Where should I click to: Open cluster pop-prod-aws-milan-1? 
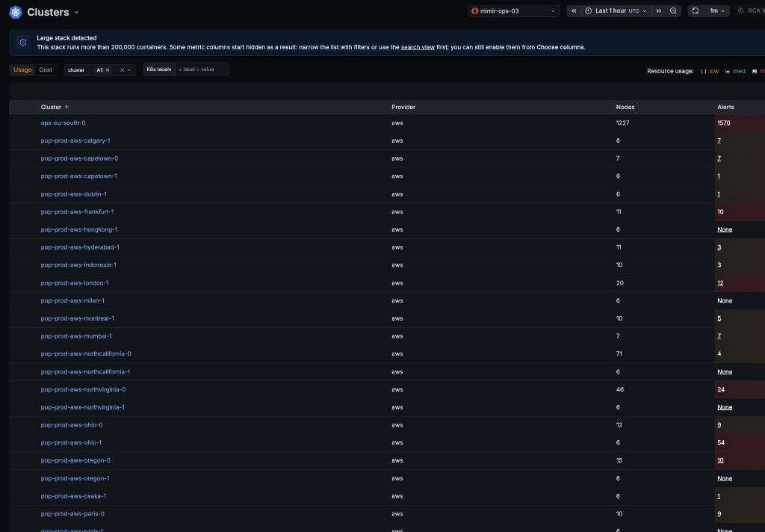(72, 300)
